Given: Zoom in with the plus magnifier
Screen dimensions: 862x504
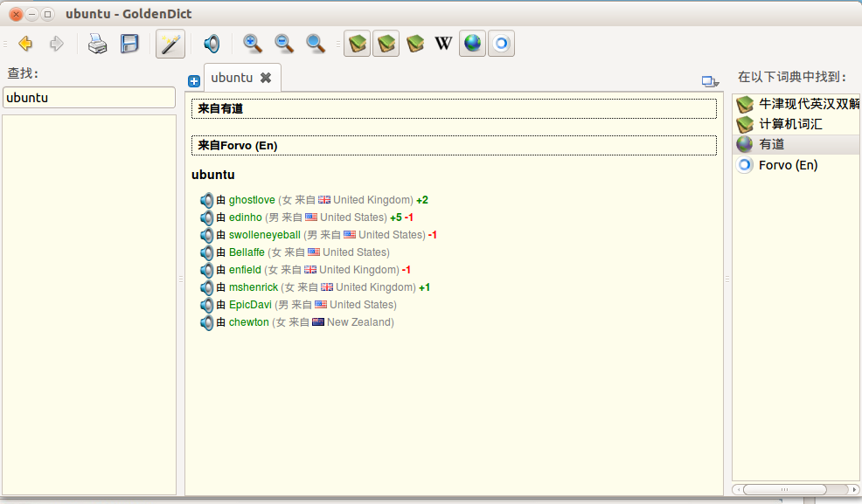Looking at the screenshot, I should point(253,44).
